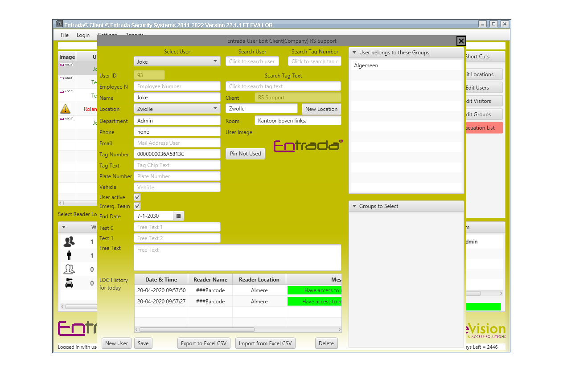Select the Roland row in the user table
This screenshot has width=563, height=392.
tap(78, 109)
